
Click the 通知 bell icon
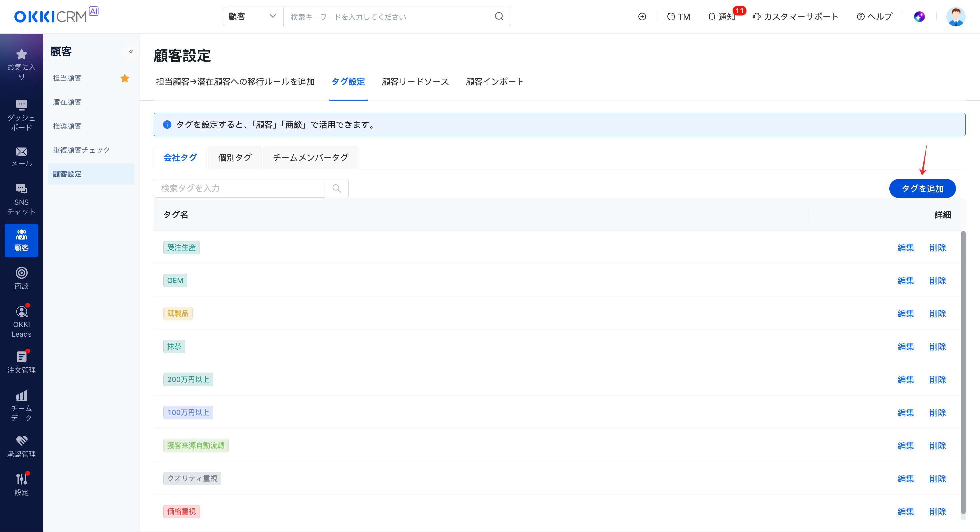click(711, 17)
